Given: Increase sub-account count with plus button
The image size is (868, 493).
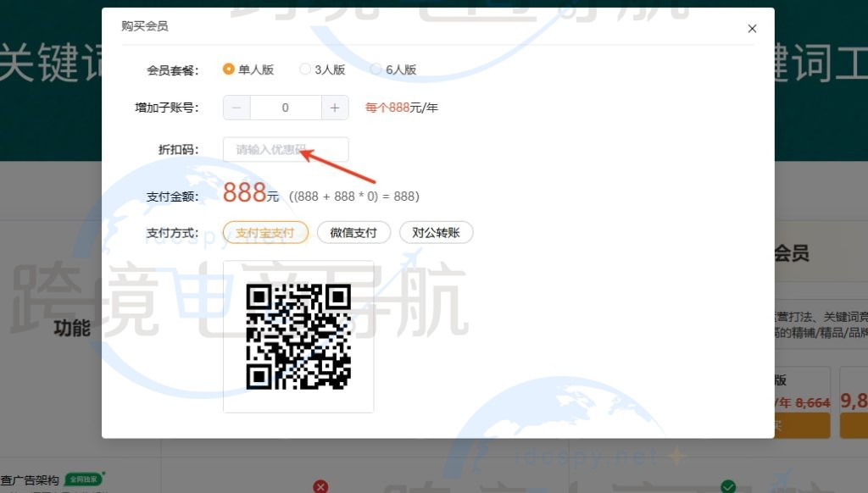Looking at the screenshot, I should coord(335,108).
